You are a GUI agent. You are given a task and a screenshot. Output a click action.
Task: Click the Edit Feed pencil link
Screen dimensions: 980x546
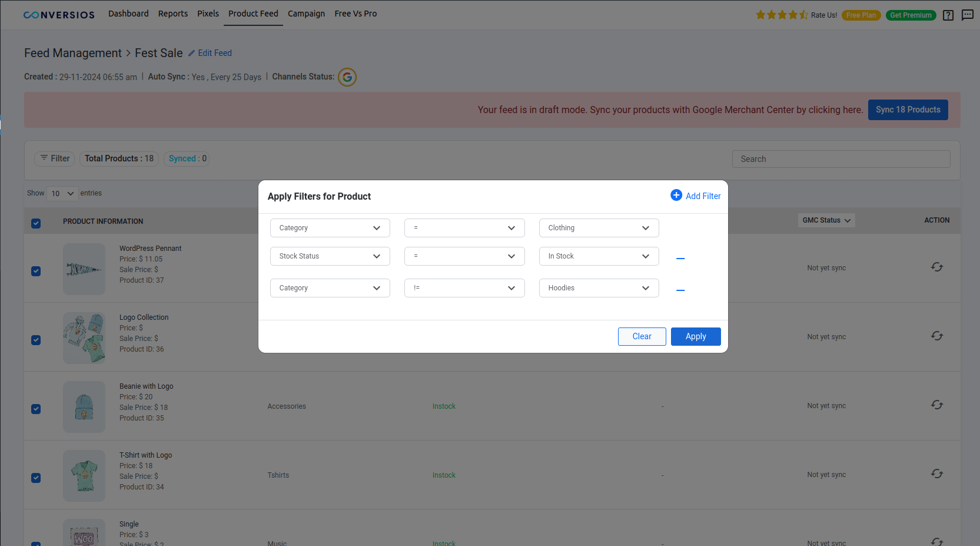click(210, 53)
